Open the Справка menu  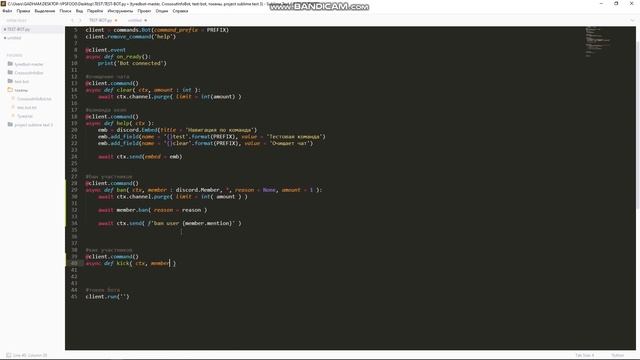[180, 11]
